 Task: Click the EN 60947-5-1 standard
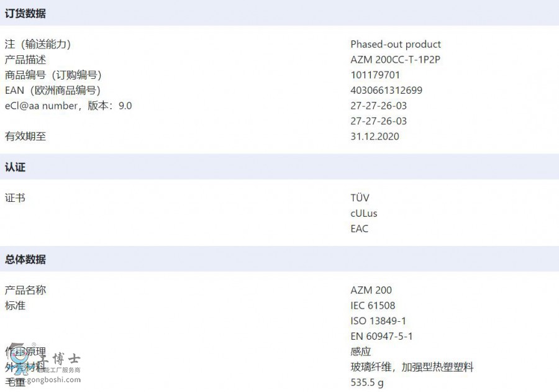(x=381, y=336)
